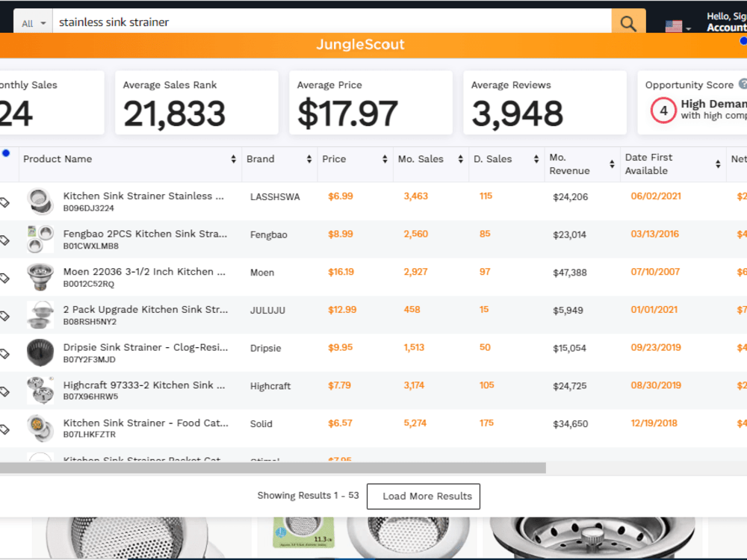Select ASIN B01CWXLMB8 text
747x560 pixels.
point(91,246)
